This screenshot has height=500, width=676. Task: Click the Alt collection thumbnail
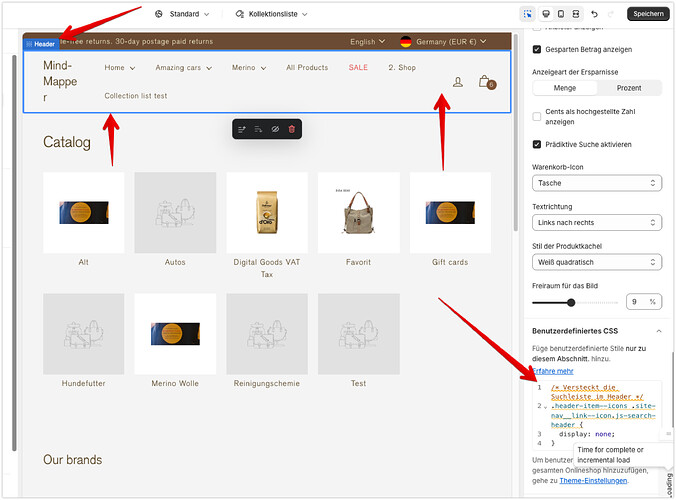click(x=84, y=212)
